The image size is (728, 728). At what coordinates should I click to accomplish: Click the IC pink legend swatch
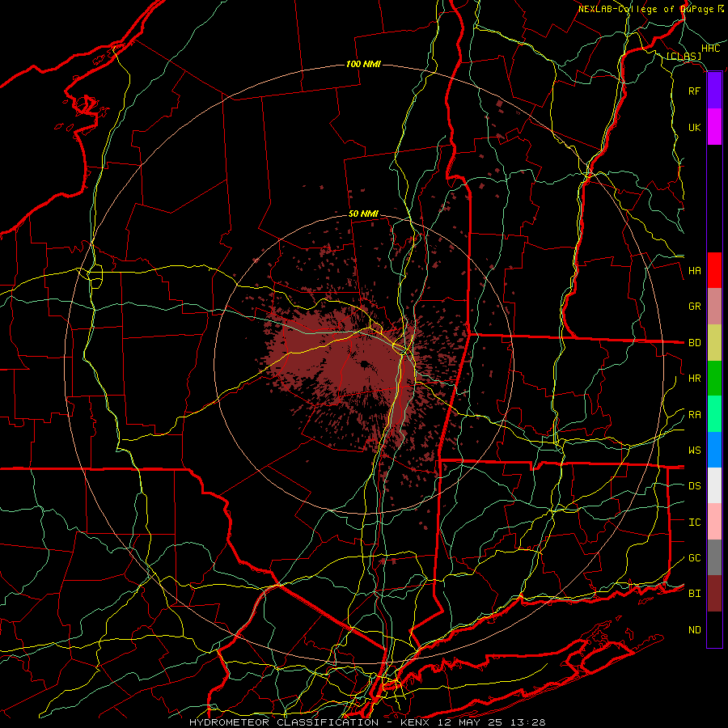(714, 522)
